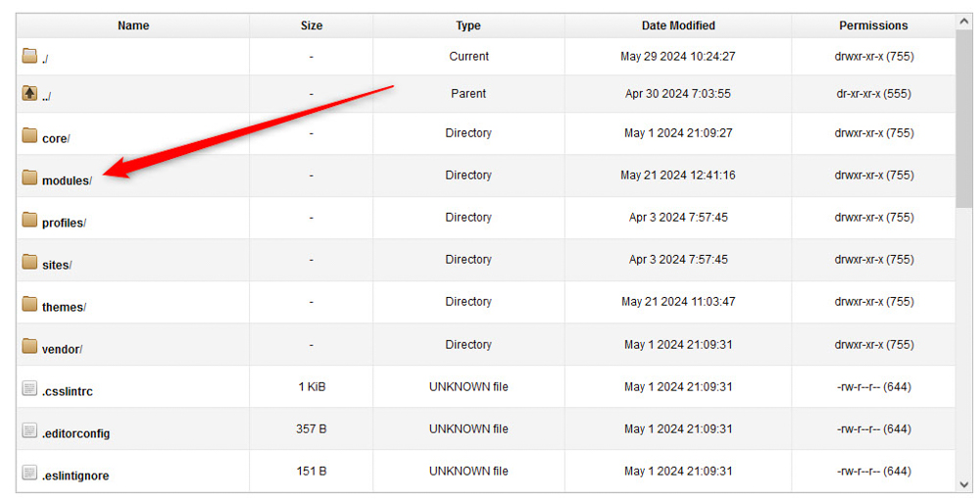Click the core folder icon
The height and width of the screenshot is (500, 980).
[29, 135]
